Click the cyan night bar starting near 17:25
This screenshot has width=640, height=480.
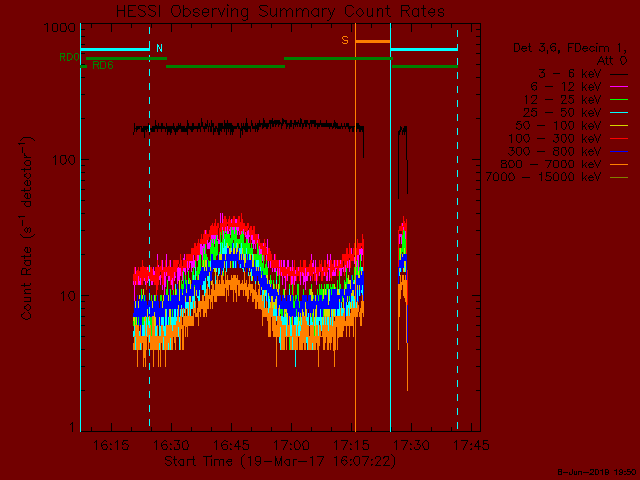click(424, 49)
